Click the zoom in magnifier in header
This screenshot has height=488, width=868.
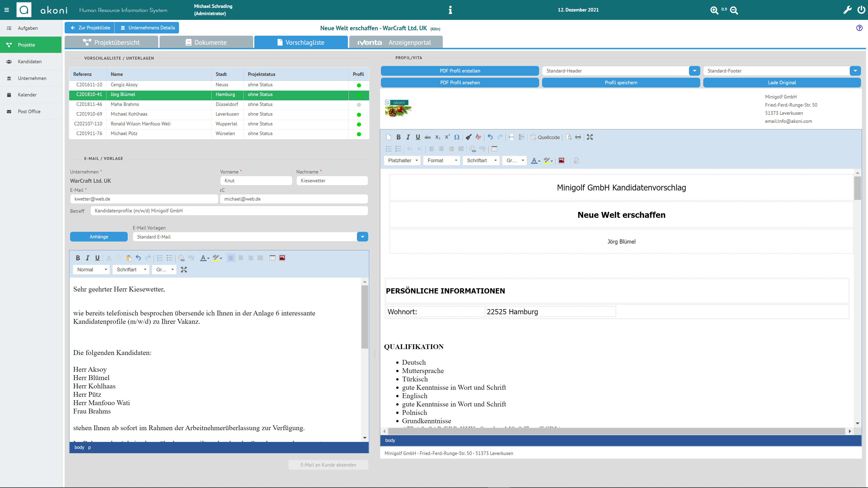click(714, 10)
